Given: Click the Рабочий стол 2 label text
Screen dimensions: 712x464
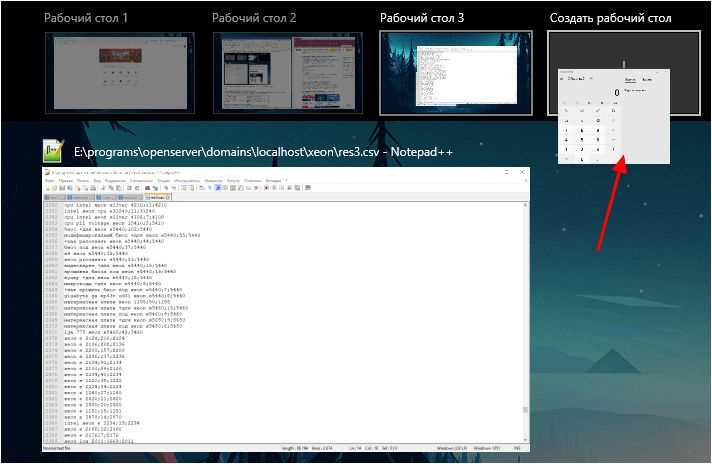Looking at the screenshot, I should 255,18.
